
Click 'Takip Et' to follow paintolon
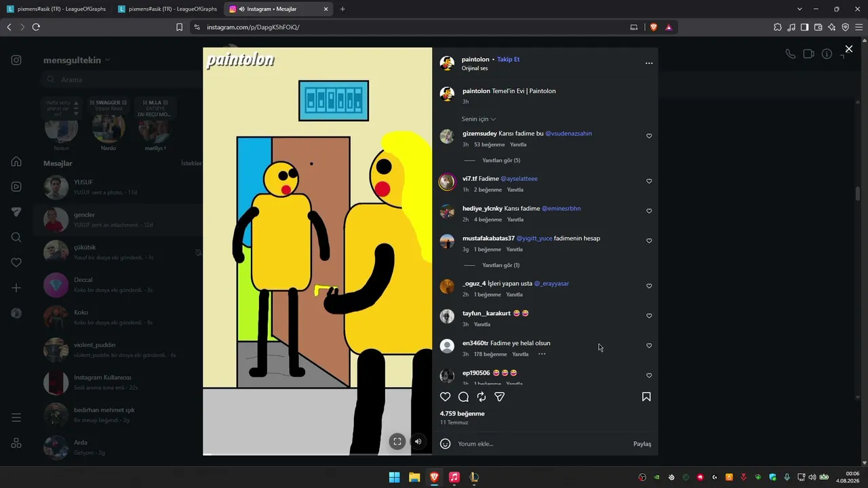[x=508, y=60]
